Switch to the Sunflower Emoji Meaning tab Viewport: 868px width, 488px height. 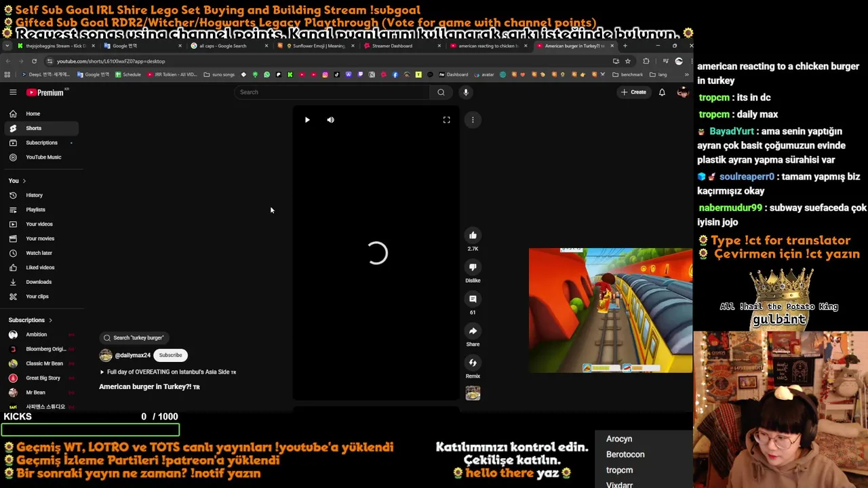pyautogui.click(x=317, y=46)
